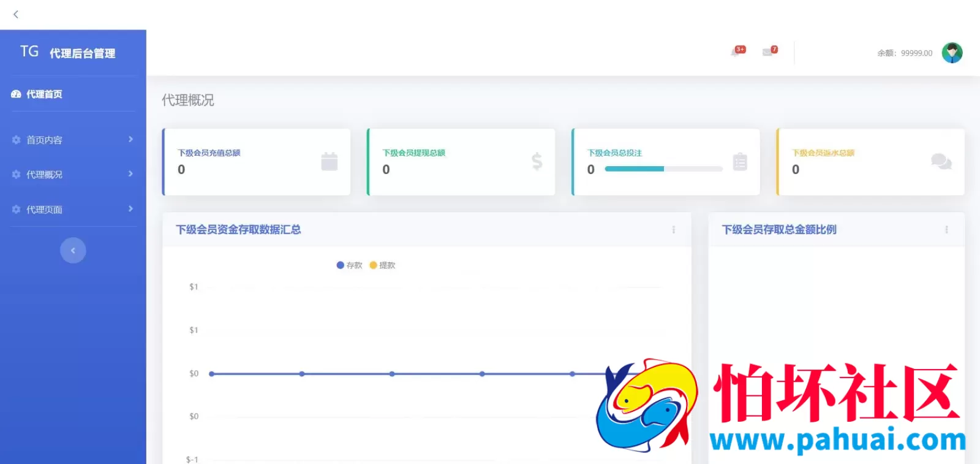Click the 下级会员总投注 progress bar

(x=664, y=169)
